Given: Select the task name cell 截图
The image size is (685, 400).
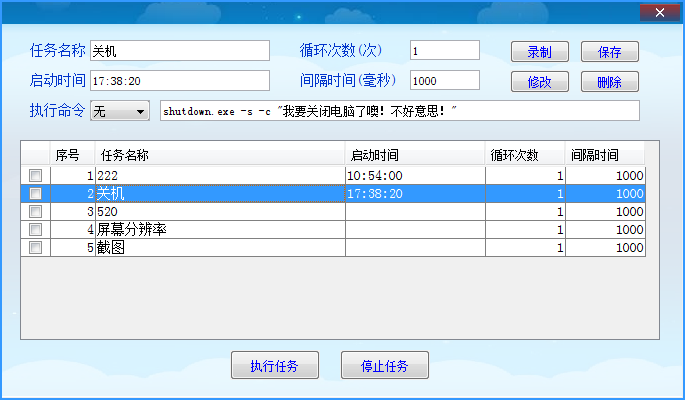Looking at the screenshot, I should pyautogui.click(x=220, y=248).
